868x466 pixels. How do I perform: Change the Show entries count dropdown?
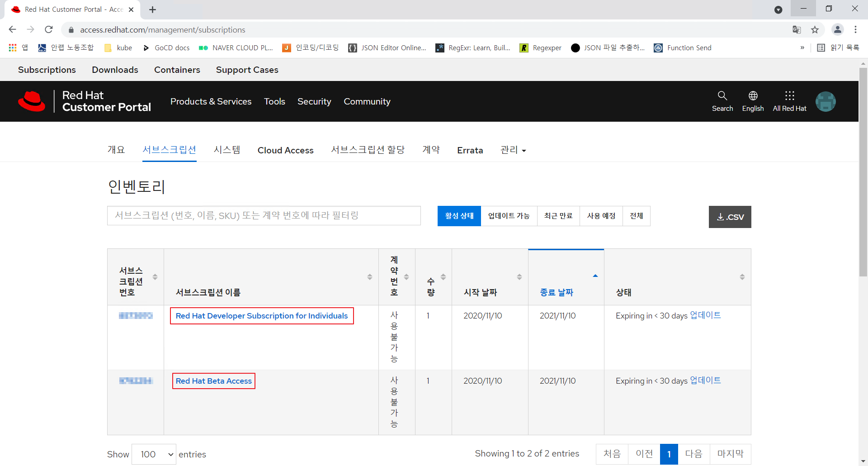154,454
